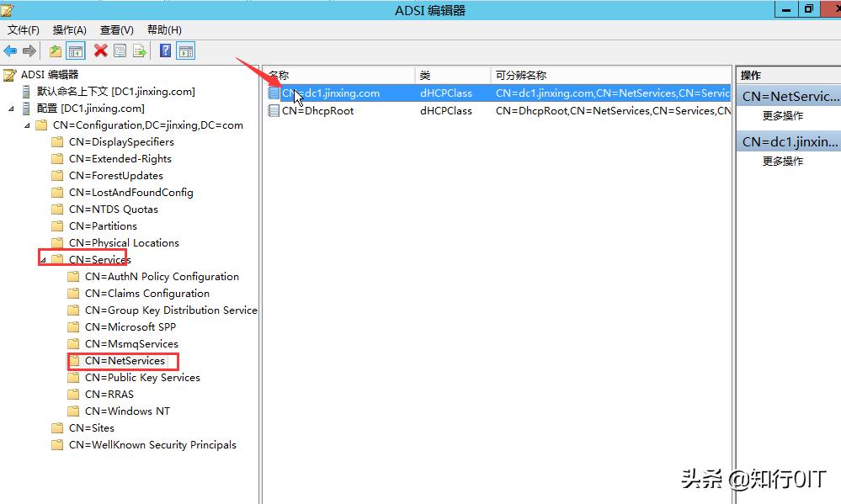
Task: Select CN=AuthN Policy Configuration tree item
Action: (x=162, y=277)
